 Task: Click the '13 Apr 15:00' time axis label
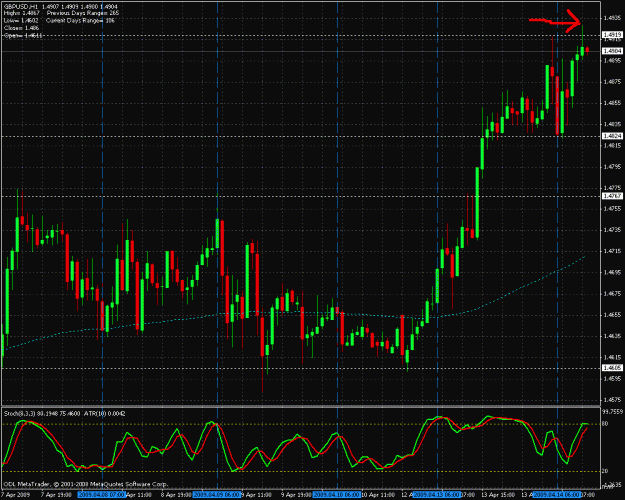pyautogui.click(x=496, y=495)
